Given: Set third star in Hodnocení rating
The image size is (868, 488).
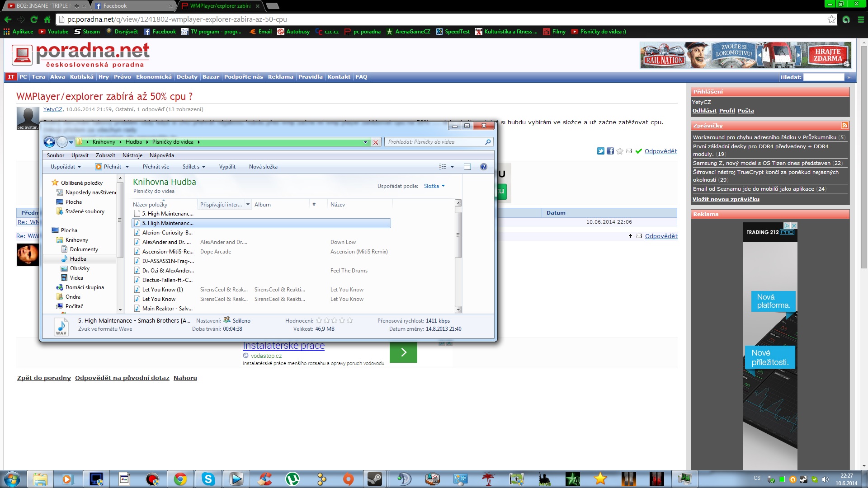Looking at the screenshot, I should point(334,321).
